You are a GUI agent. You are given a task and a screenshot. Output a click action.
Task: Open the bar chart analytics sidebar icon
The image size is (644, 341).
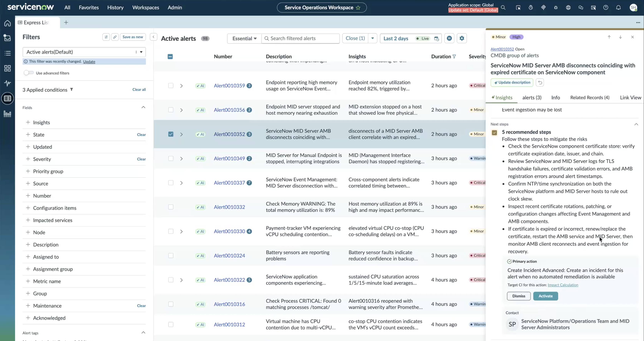(x=7, y=114)
